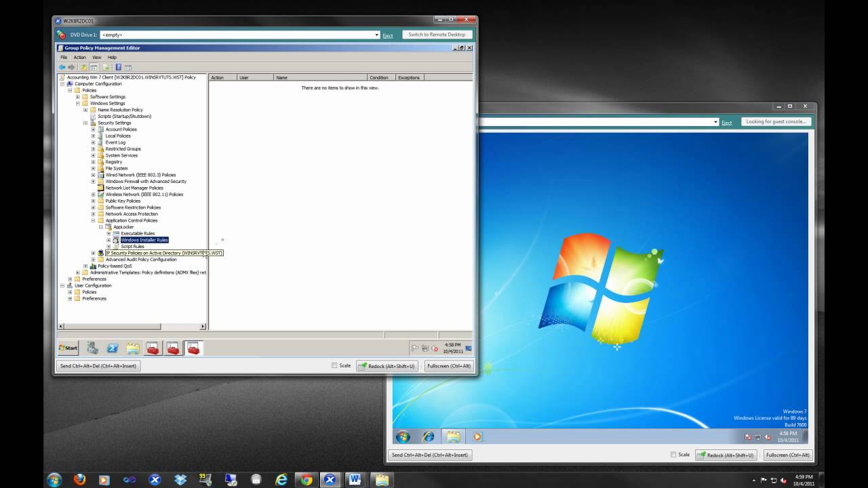
Task: Collapse the Security Settings node
Action: point(85,123)
